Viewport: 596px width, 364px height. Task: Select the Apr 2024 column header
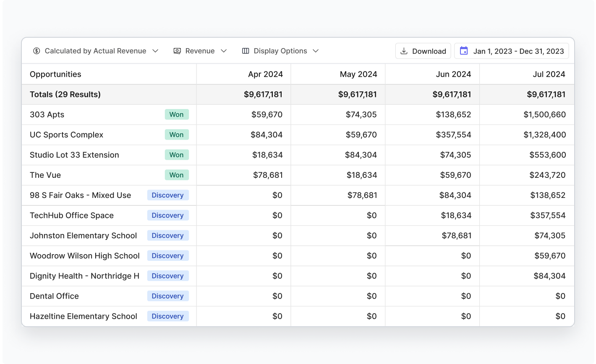tap(266, 74)
